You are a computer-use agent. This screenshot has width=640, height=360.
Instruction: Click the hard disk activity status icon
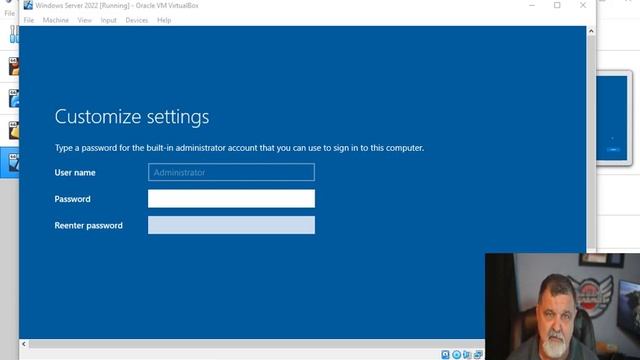445,355
